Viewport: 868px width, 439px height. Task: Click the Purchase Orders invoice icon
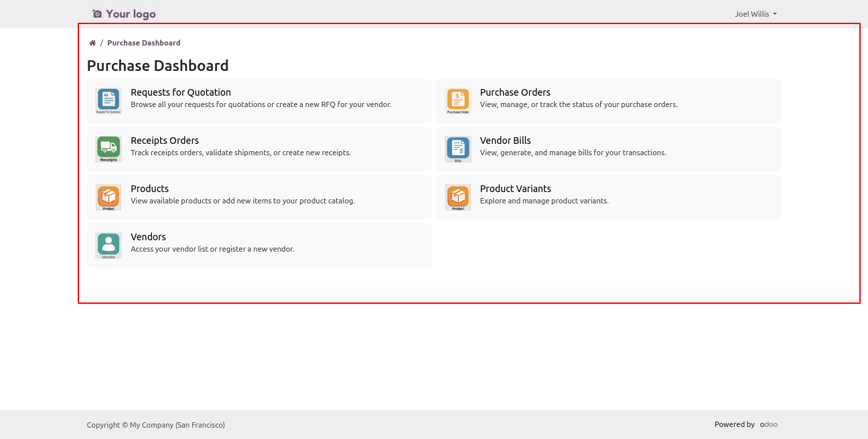458,101
